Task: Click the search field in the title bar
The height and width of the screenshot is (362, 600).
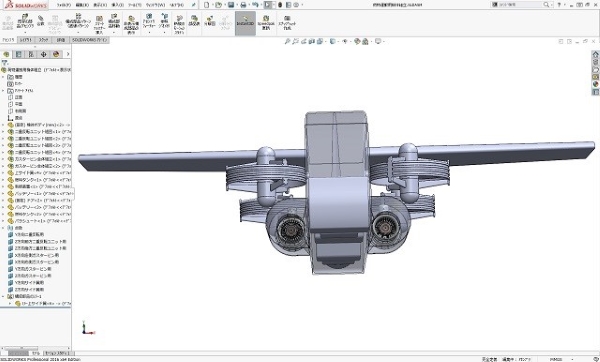Action: click(520, 5)
